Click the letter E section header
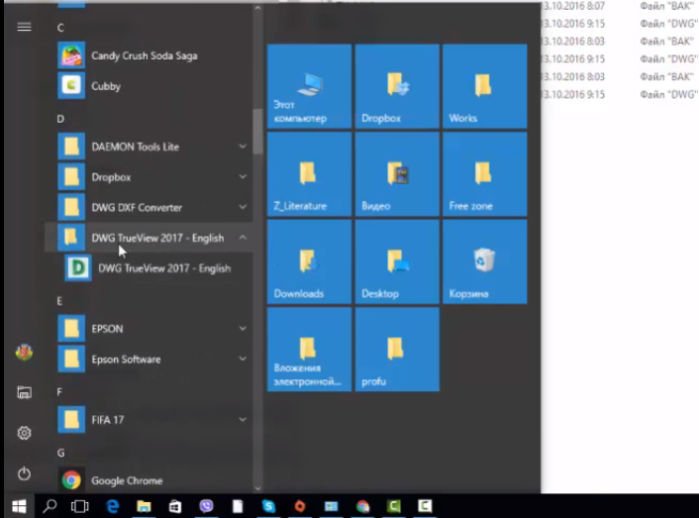 pos(60,301)
